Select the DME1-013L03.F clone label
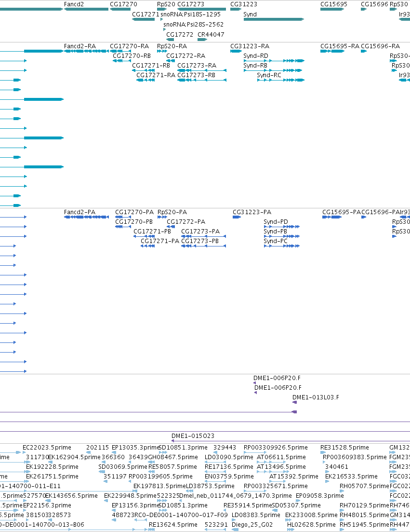Screen dimensions: 410x532 pos(316,397)
